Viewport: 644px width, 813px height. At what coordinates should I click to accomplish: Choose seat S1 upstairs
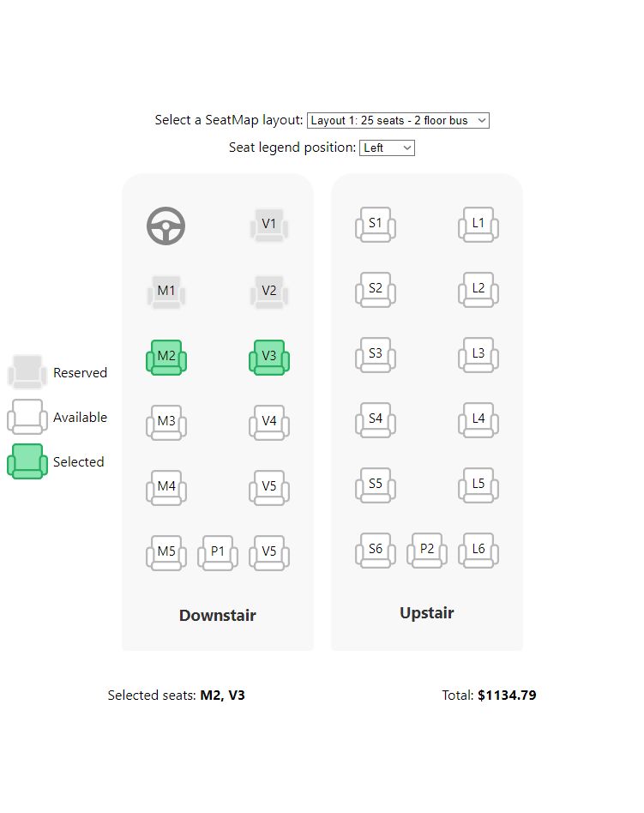click(375, 224)
